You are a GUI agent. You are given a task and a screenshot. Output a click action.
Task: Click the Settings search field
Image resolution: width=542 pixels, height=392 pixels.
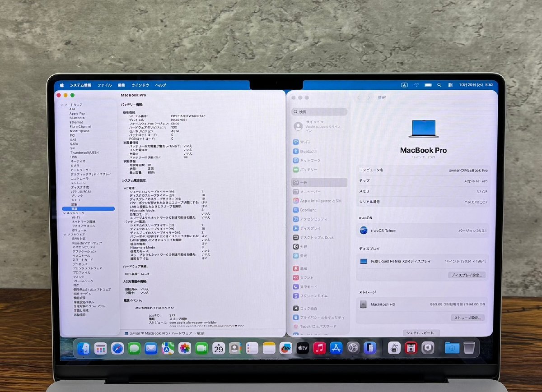(319, 111)
